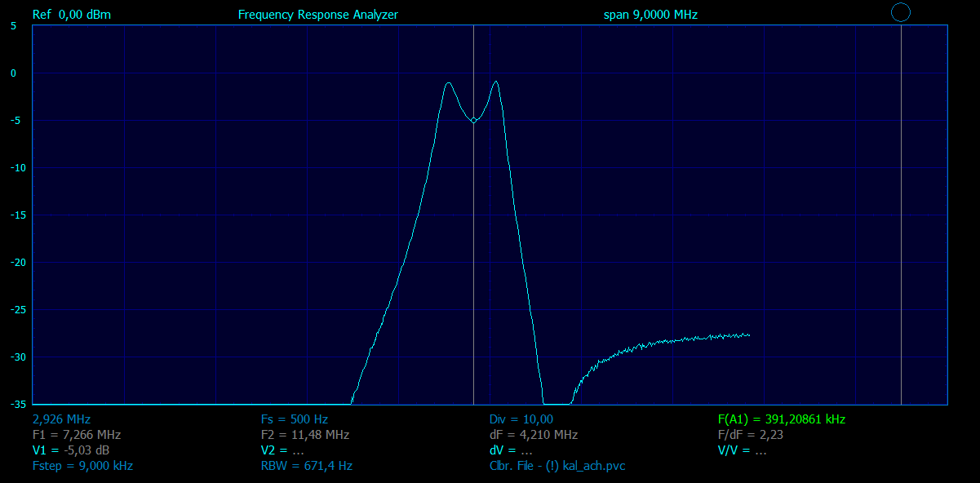Screen dimensions: 980x483
Task: Click the Fs = 500 Hz value
Action: tap(296, 419)
